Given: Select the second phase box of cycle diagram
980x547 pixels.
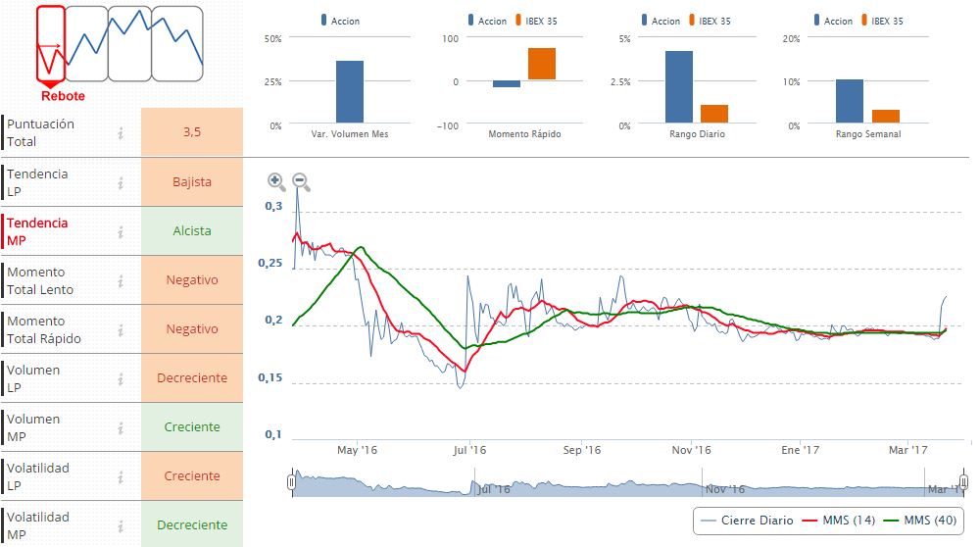Looking at the screenshot, I should click(x=87, y=43).
